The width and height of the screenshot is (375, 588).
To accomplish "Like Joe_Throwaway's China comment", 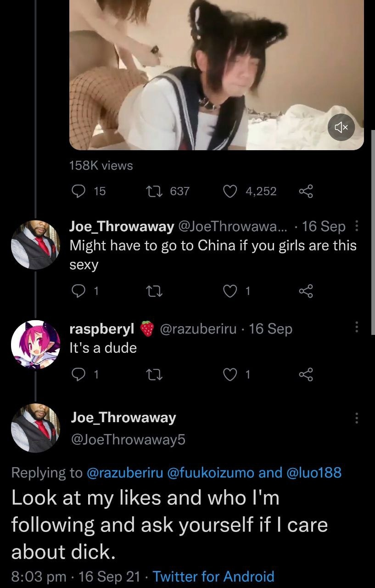I will click(229, 290).
